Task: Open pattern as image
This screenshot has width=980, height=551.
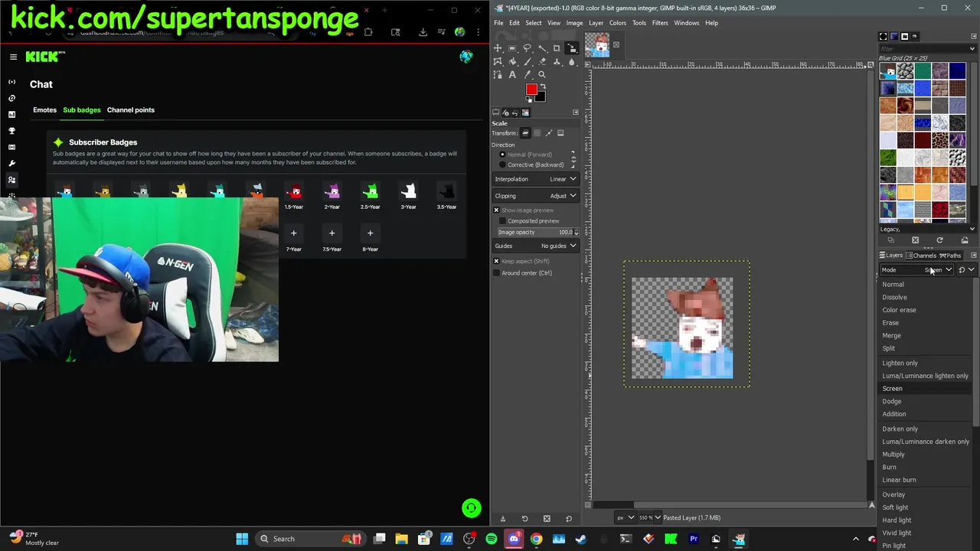Action: pyautogui.click(x=965, y=240)
